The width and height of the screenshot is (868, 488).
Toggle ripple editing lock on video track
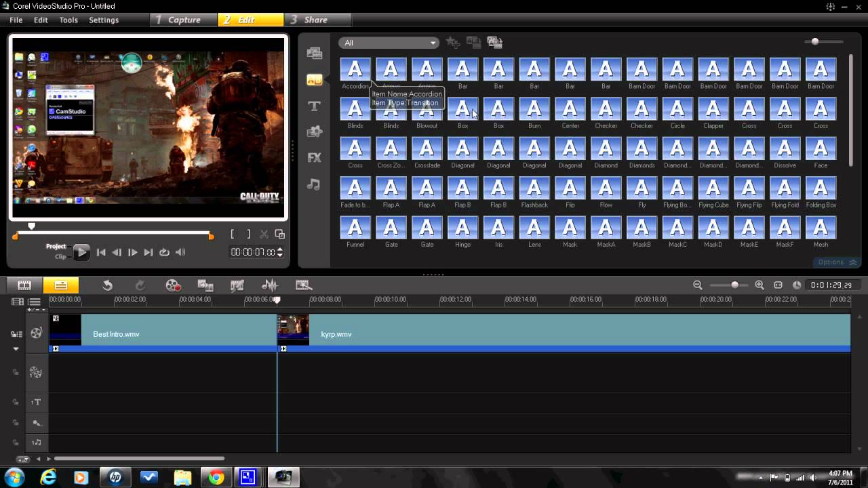[16, 333]
